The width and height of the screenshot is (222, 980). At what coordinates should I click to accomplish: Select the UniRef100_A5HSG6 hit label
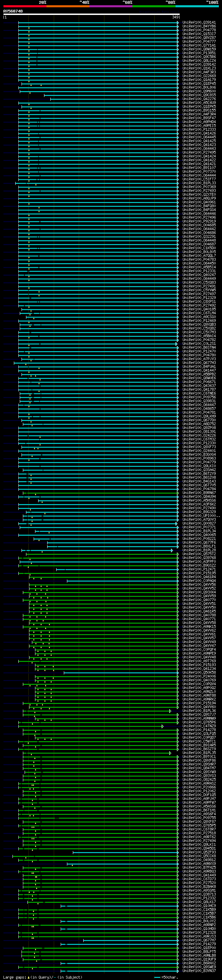(199, 500)
